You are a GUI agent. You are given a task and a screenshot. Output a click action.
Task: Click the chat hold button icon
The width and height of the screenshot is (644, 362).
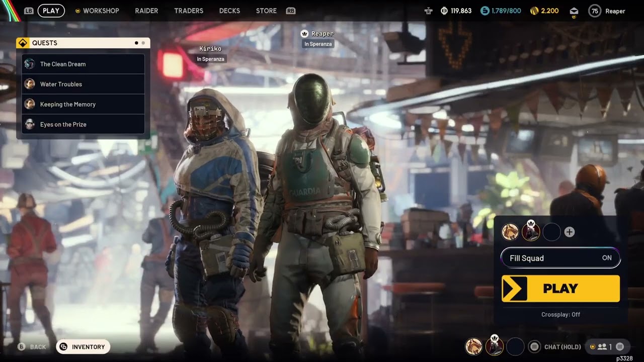click(534, 346)
